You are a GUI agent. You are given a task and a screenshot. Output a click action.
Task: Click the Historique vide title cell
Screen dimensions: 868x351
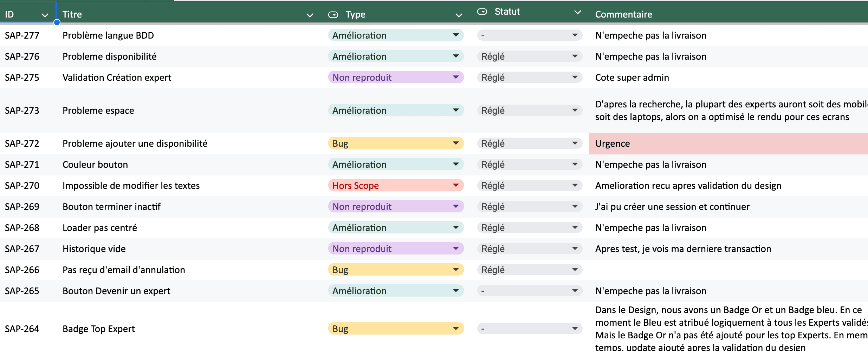pos(94,249)
